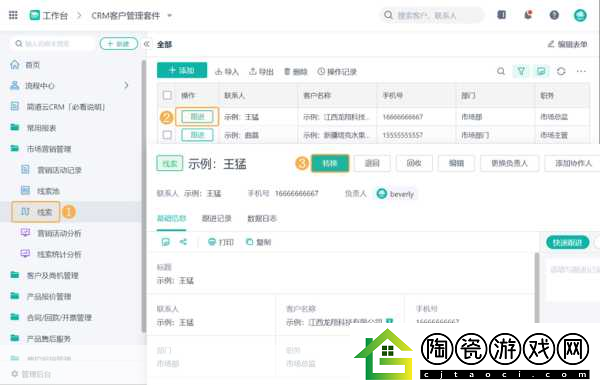Click 跟进 button in second row

coord(197,135)
